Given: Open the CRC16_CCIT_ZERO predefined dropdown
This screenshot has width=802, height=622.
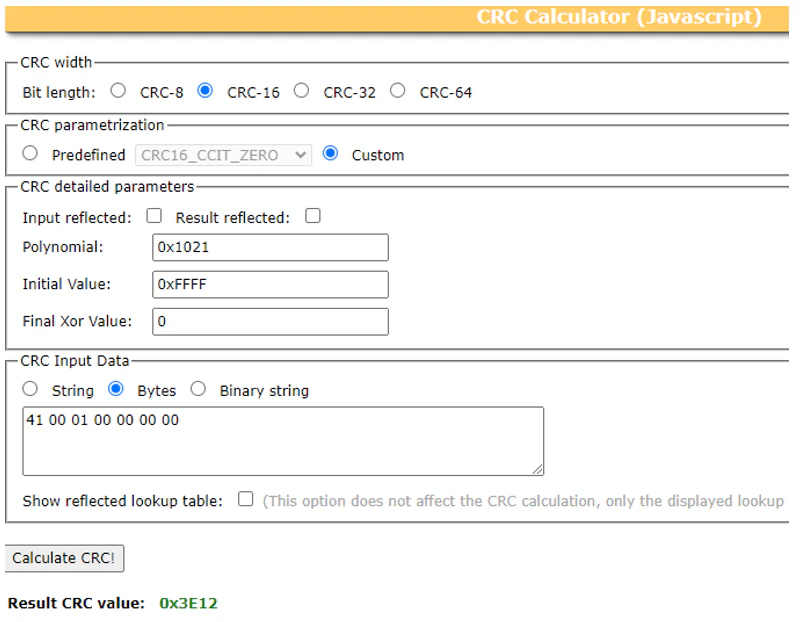Looking at the screenshot, I should point(224,155).
